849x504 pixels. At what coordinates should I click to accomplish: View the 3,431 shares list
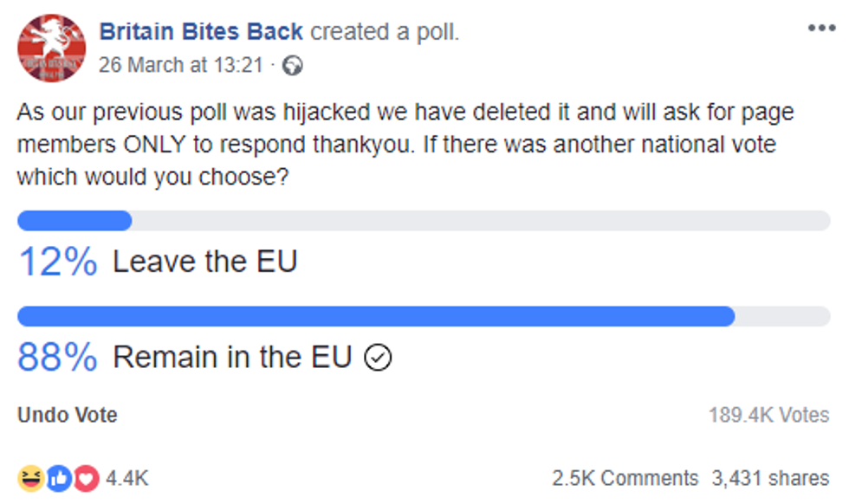click(x=770, y=478)
